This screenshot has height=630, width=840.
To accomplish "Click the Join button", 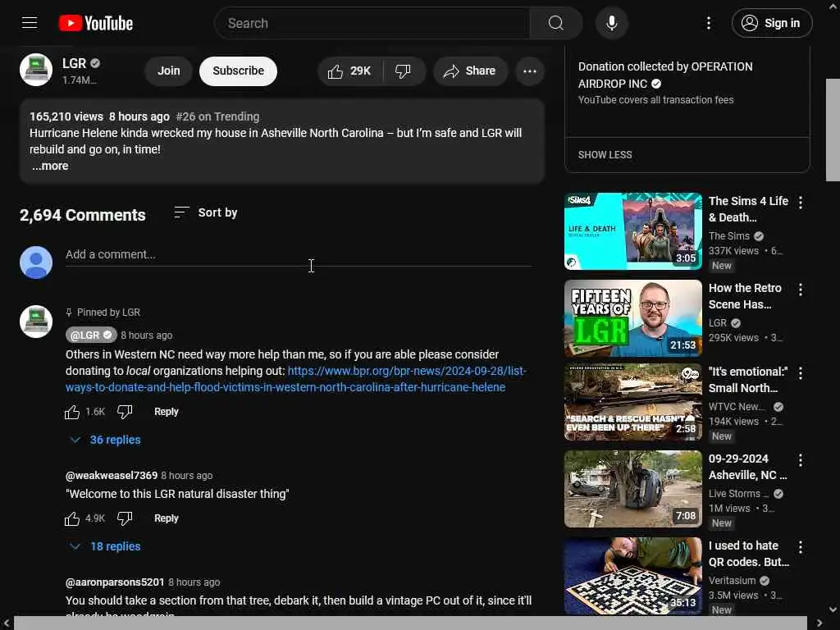I will coord(169,71).
